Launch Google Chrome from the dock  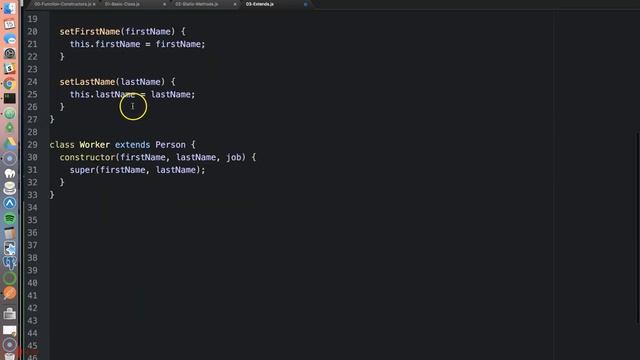(x=9, y=84)
